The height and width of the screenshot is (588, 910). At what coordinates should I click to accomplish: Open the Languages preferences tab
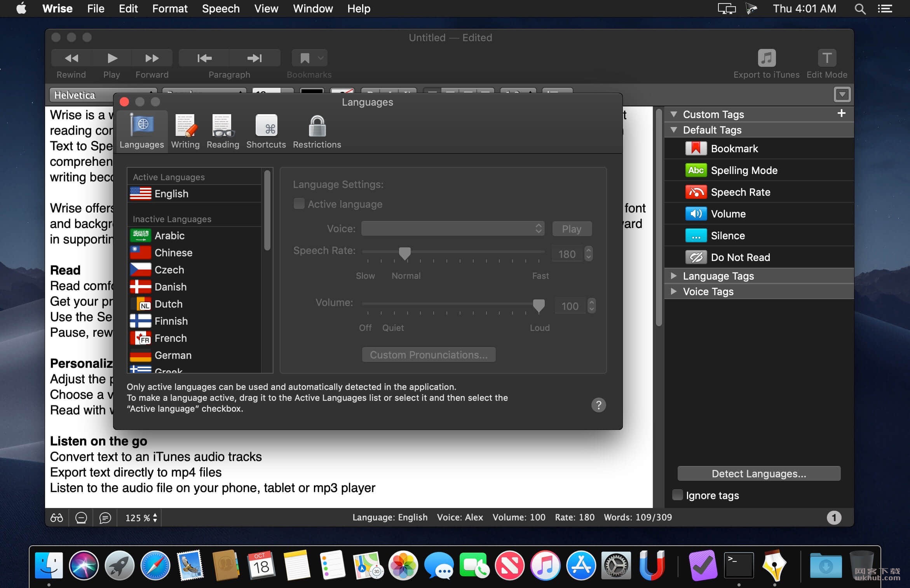[142, 131]
